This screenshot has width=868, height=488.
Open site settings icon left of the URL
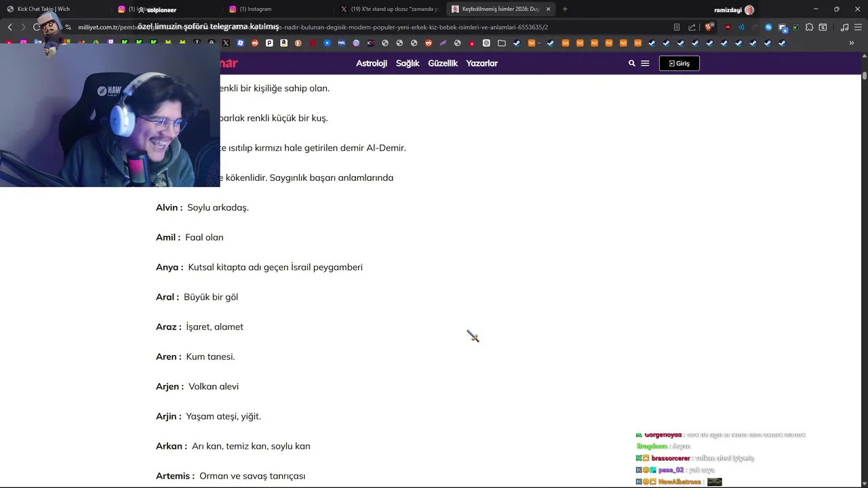[68, 27]
